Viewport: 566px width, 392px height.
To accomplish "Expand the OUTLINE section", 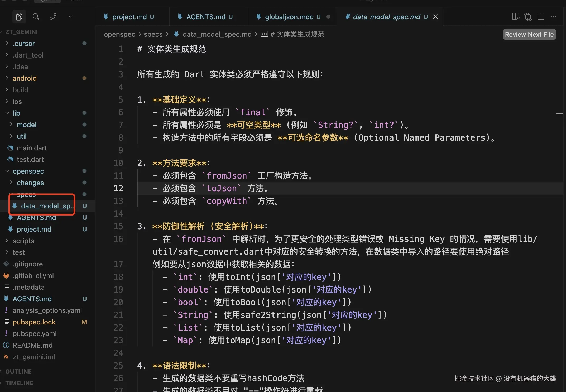I will pyautogui.click(x=18, y=371).
